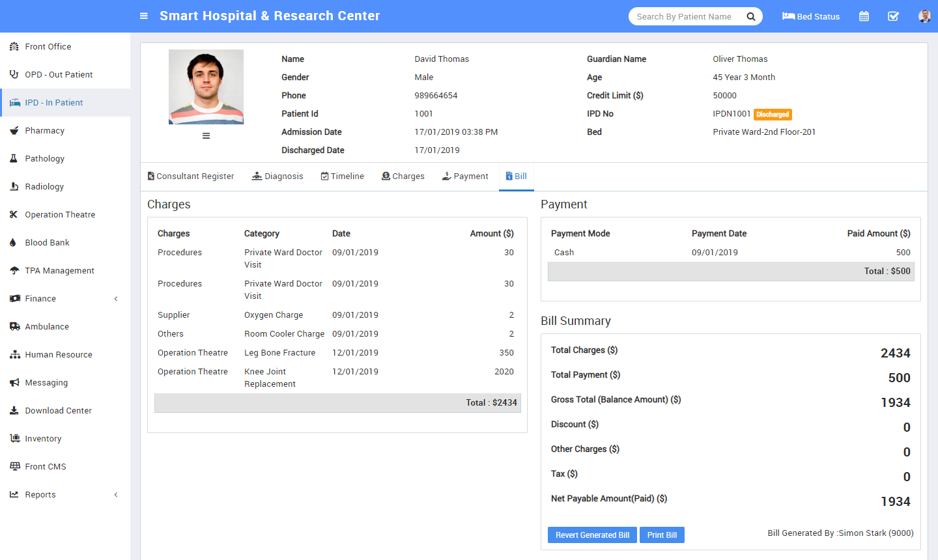Toggle the sidebar hamburger menu
This screenshot has height=560, width=938.
click(x=144, y=16)
